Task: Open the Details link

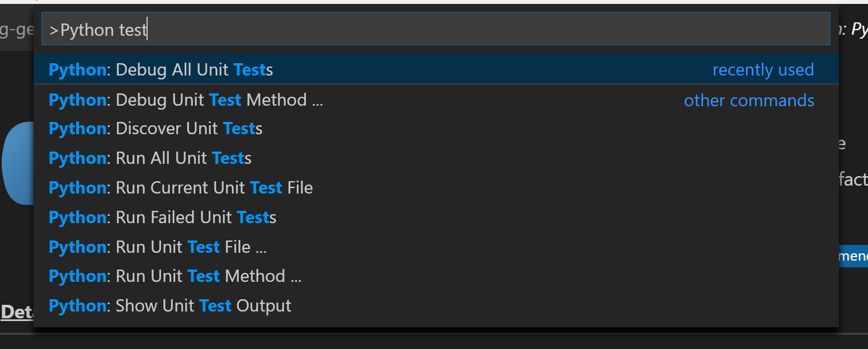Action: pyautogui.click(x=18, y=313)
